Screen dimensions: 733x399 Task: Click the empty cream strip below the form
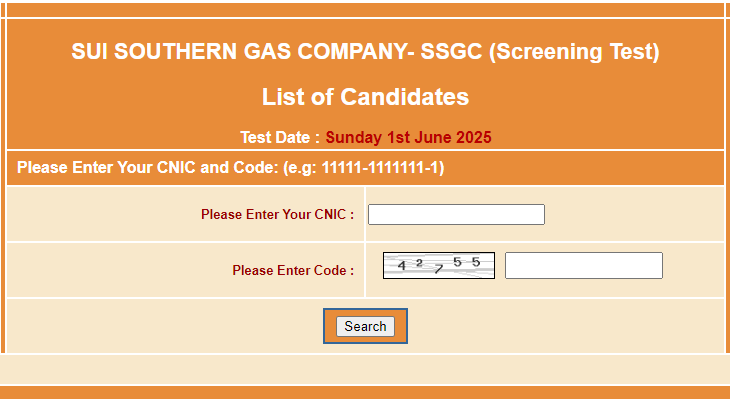pyautogui.click(x=365, y=369)
